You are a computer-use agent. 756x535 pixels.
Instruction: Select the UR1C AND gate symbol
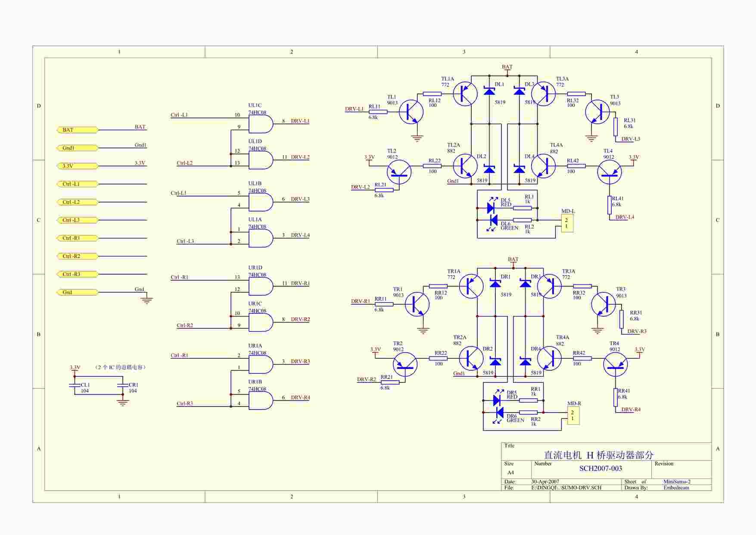[x=261, y=322]
